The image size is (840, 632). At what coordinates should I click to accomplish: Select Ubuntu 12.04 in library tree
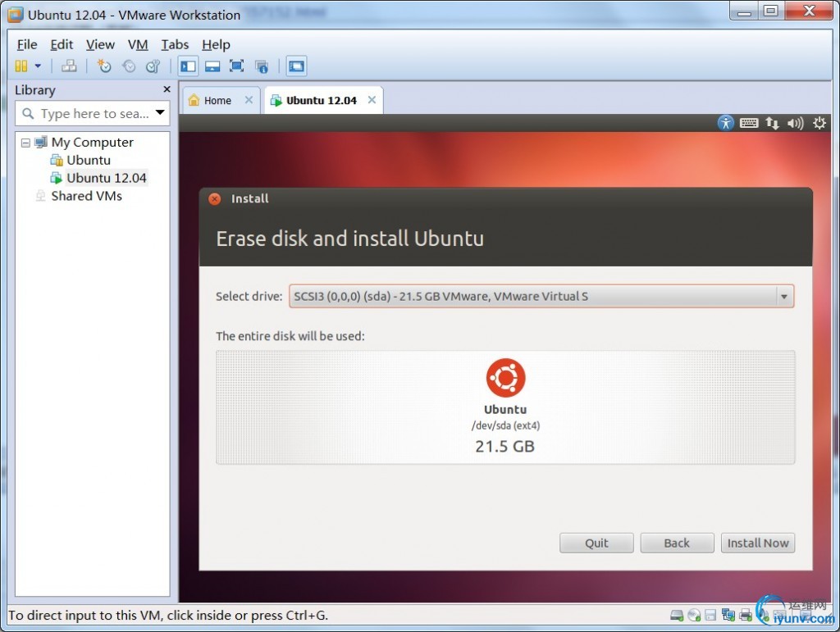point(106,178)
